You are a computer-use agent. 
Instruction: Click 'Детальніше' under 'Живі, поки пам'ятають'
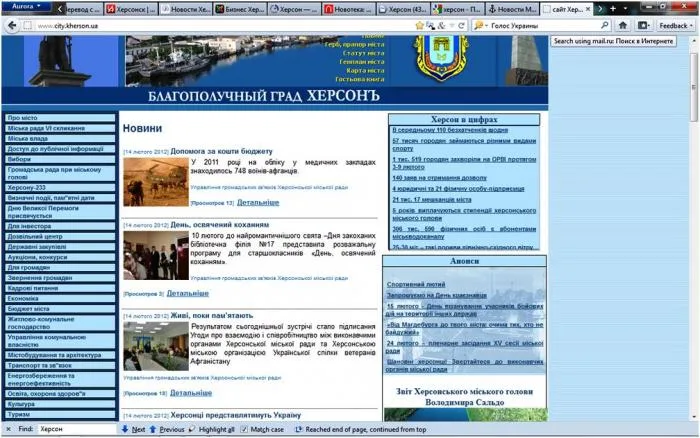pos(191,393)
